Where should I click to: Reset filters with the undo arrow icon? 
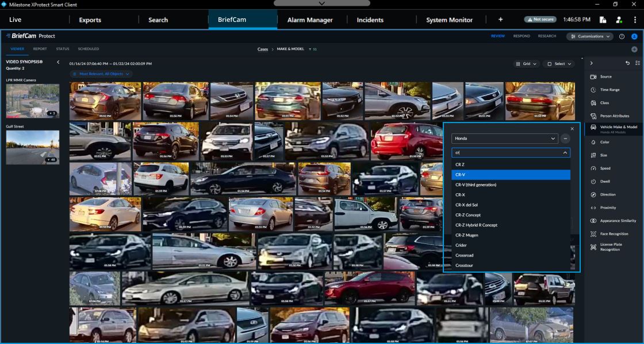(x=627, y=63)
